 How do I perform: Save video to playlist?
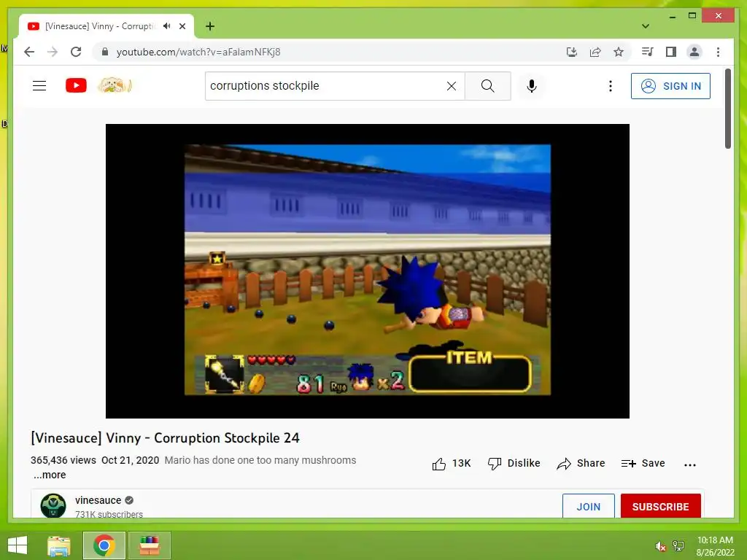pos(643,463)
